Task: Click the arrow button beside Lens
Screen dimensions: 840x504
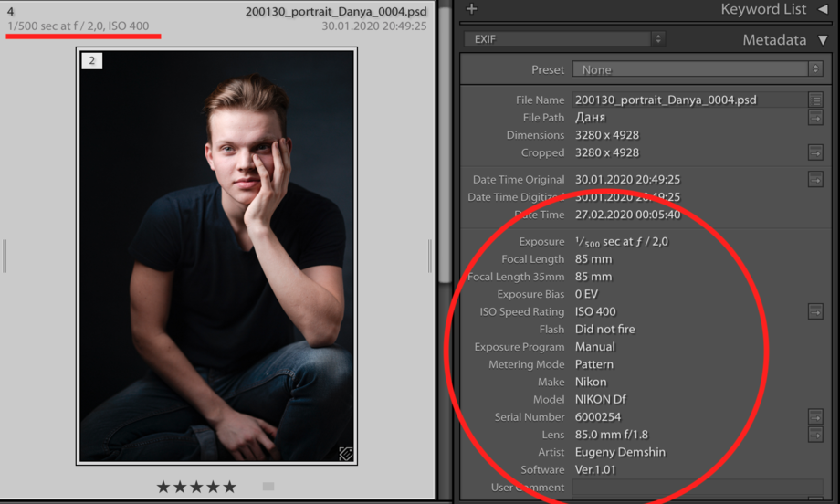Action: point(815,435)
